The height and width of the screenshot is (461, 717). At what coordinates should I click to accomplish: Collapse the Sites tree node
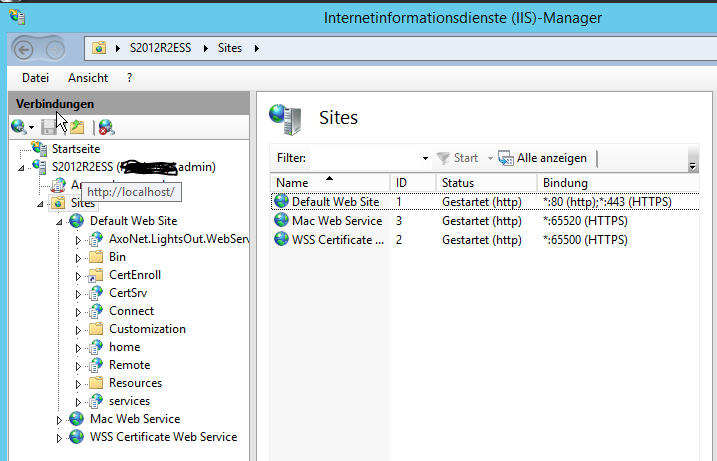click(x=40, y=204)
